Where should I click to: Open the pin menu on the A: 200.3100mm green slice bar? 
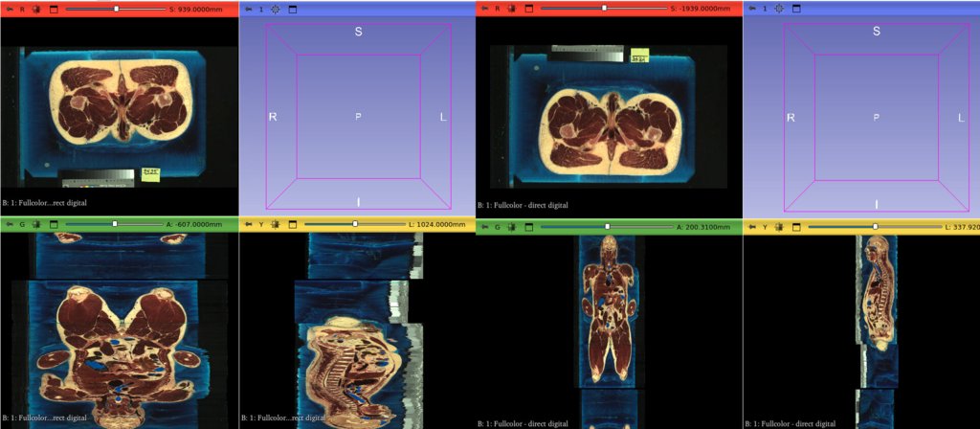(485, 227)
